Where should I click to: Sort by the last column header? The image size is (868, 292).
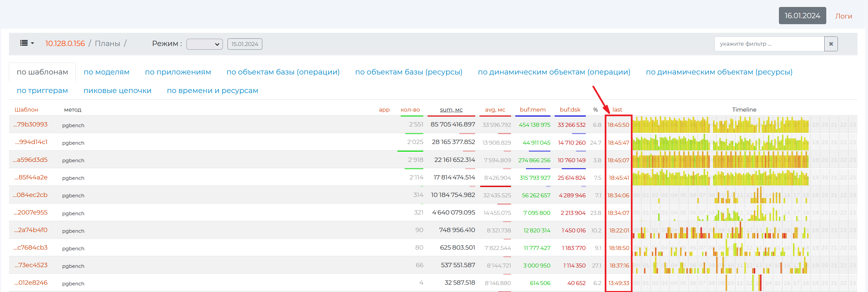point(617,110)
